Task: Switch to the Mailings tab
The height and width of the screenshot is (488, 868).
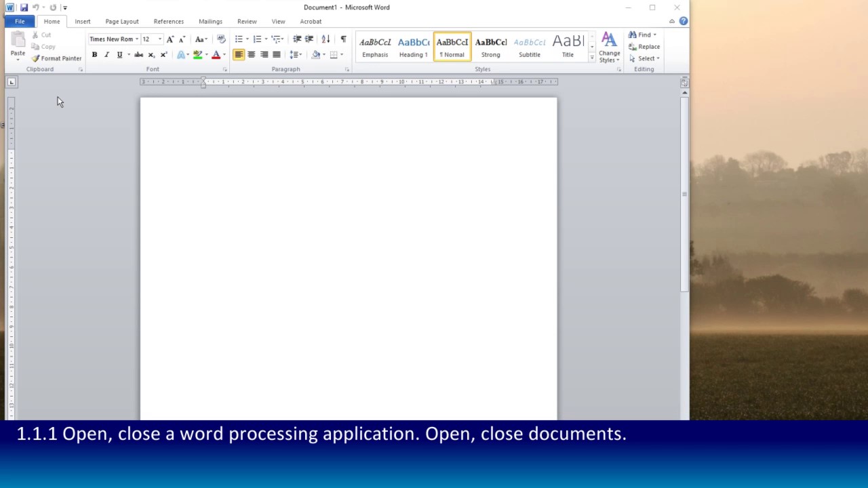Action: (x=210, y=22)
